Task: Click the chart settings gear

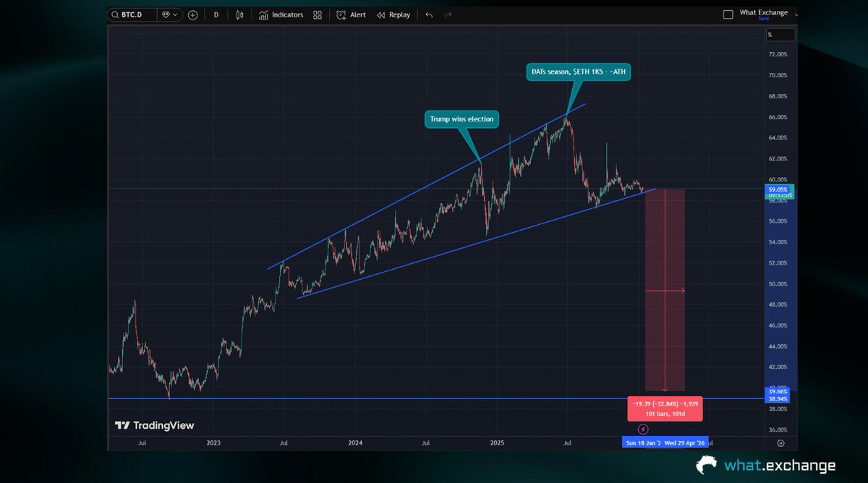Action: click(x=782, y=443)
